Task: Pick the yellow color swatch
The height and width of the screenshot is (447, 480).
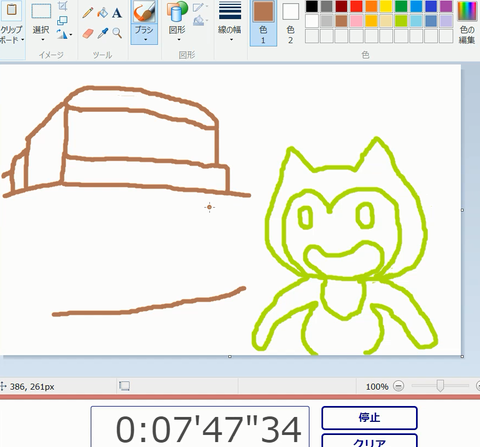Action: (x=386, y=6)
